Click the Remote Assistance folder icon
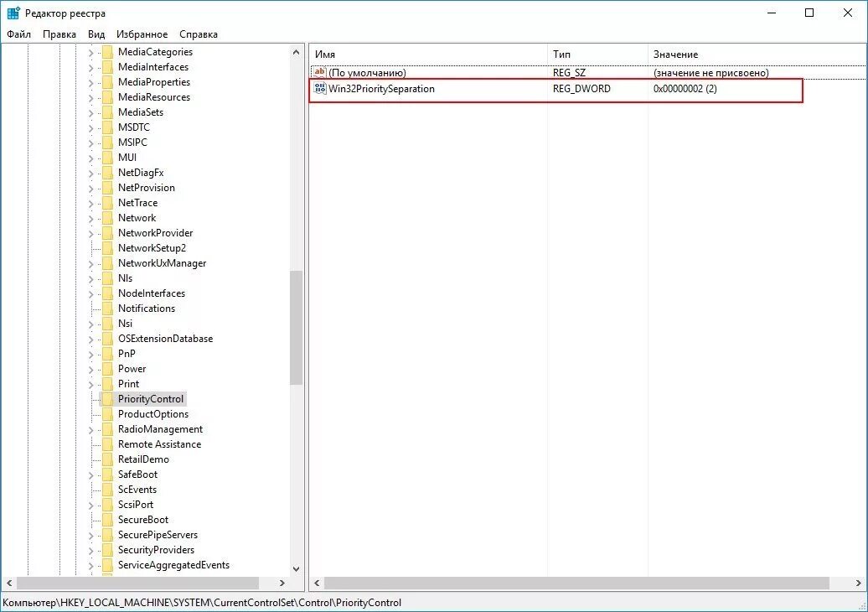The image size is (868, 612). pyautogui.click(x=107, y=444)
